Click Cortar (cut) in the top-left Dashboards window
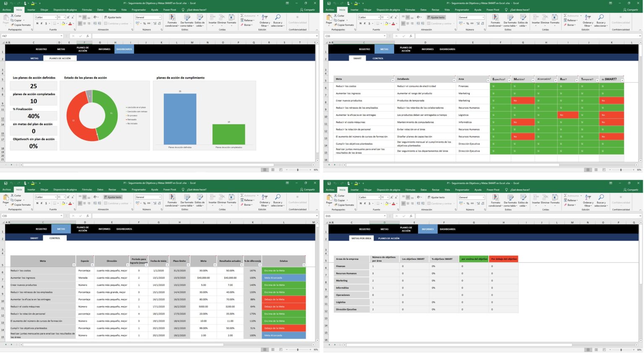The height and width of the screenshot is (356, 644). click(17, 16)
